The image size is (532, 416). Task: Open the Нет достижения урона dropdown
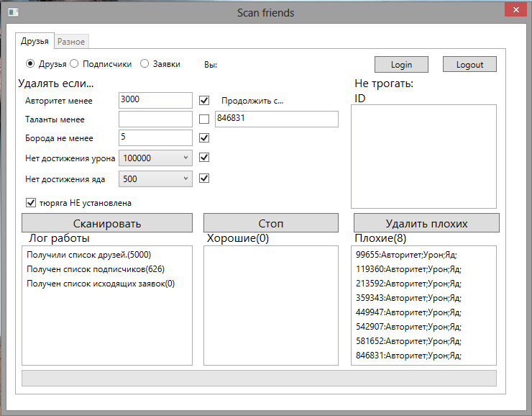(x=155, y=158)
